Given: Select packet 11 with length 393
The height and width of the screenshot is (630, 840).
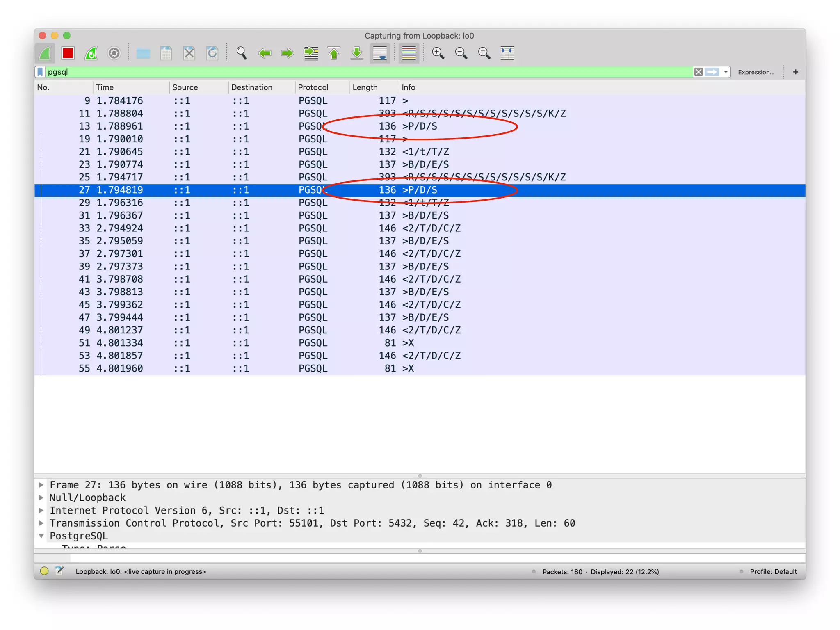Looking at the screenshot, I should [x=420, y=114].
